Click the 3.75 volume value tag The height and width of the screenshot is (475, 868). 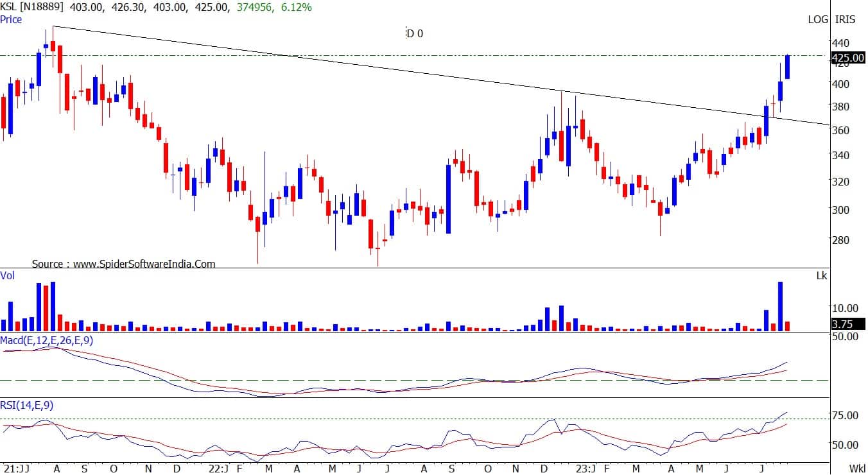point(842,324)
